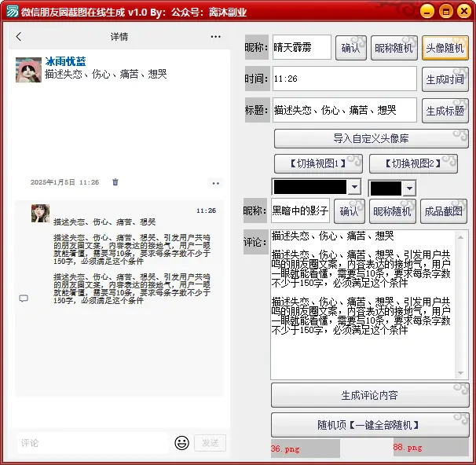The width and height of the screenshot is (476, 465).
Task: Click the commenter's small avatar picture
Action: click(x=40, y=213)
